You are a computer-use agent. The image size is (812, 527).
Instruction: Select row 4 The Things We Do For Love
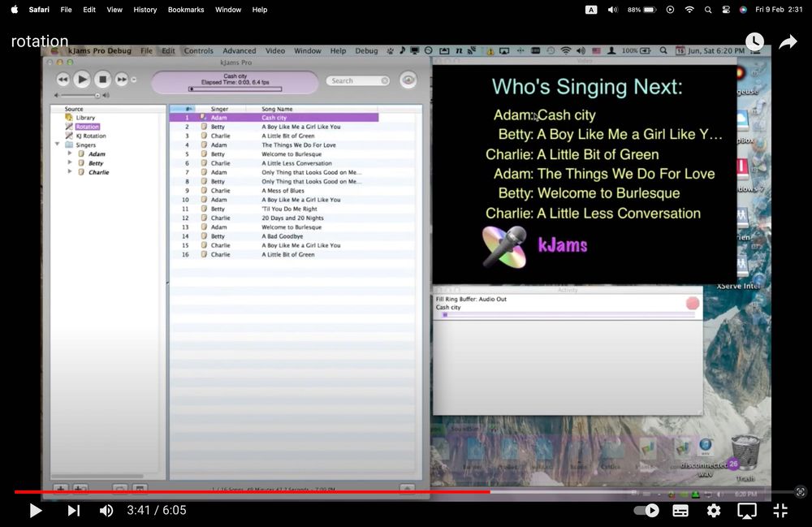coord(292,145)
